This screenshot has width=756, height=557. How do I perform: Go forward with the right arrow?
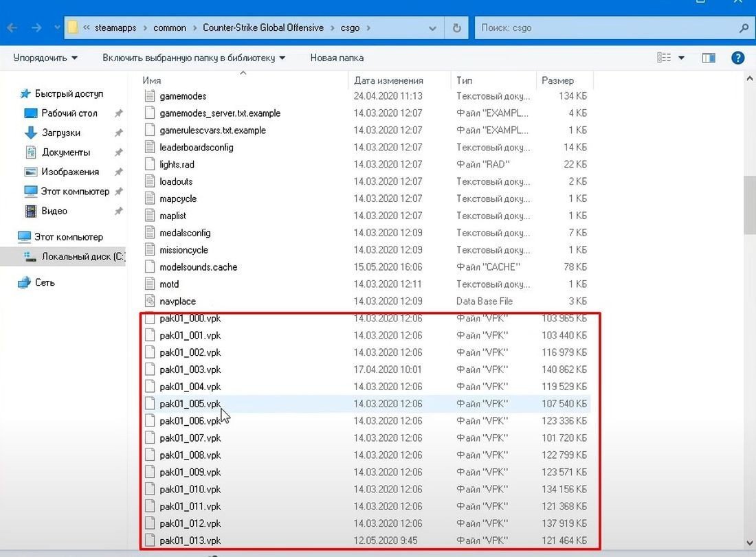point(36,28)
